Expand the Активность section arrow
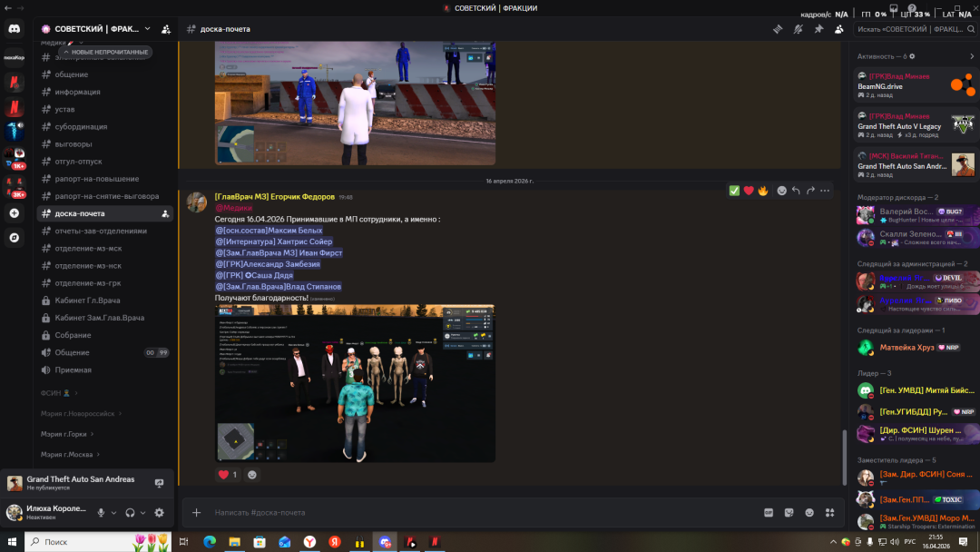Viewport: 980px width, 552px height. point(973,56)
